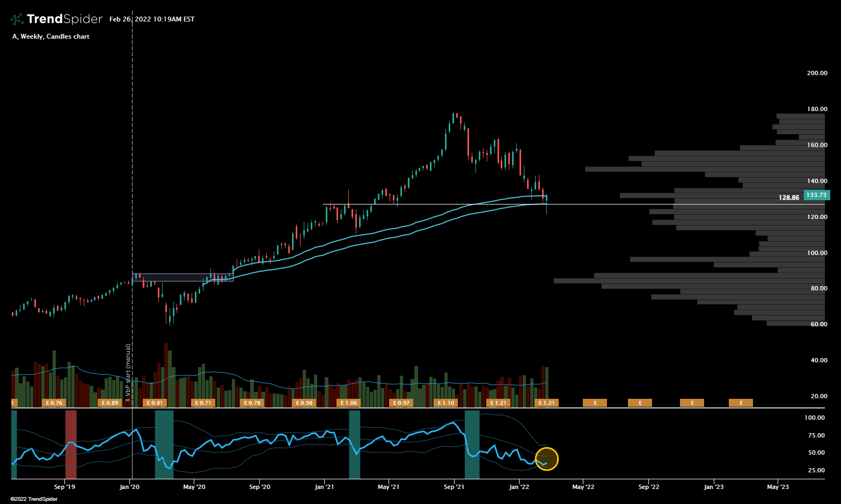Screen dimensions: 841x504
Task: Select the highlighted circle on the oscillator
Action: pos(547,459)
